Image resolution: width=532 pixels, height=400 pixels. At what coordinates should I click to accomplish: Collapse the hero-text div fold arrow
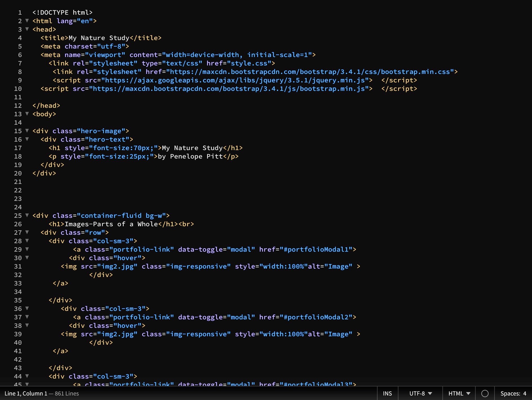click(27, 139)
